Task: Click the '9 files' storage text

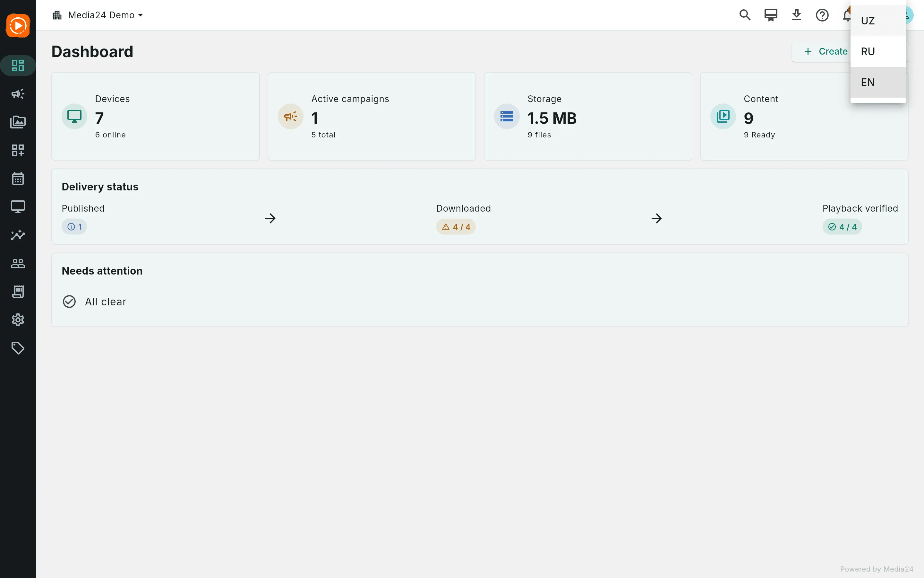Action: click(539, 135)
